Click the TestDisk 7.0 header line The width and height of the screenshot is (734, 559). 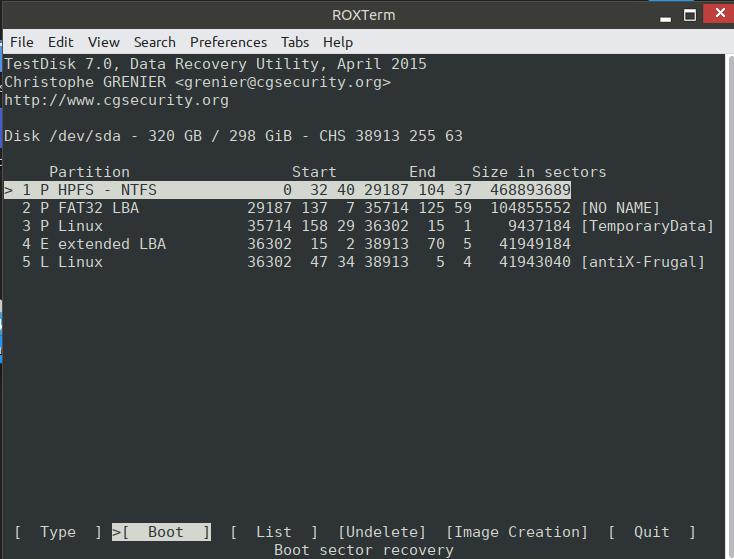click(x=215, y=64)
